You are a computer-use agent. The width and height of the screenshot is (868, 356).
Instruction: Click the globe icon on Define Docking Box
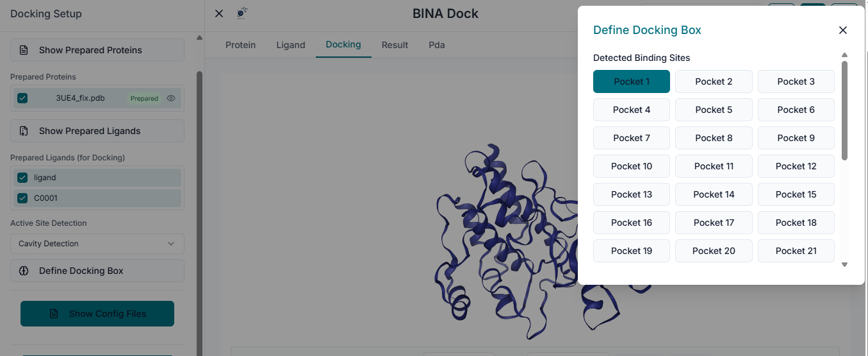(x=24, y=271)
